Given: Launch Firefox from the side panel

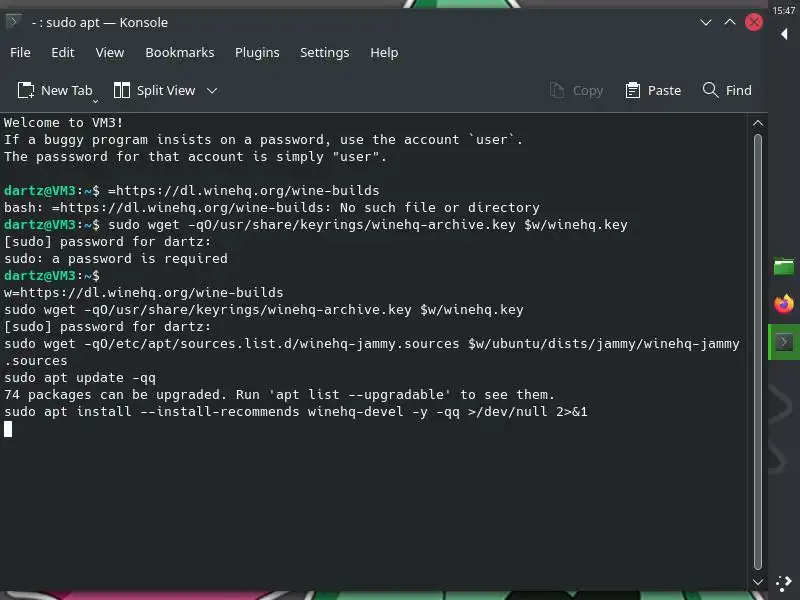Looking at the screenshot, I should 784,304.
